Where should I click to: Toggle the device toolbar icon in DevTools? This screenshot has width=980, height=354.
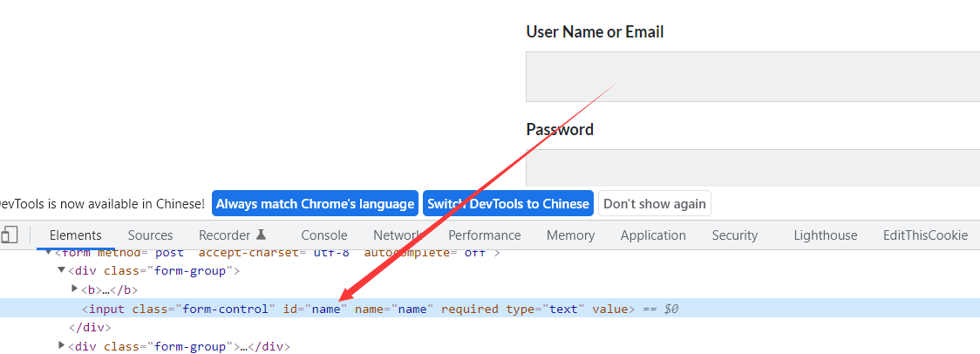click(x=9, y=235)
